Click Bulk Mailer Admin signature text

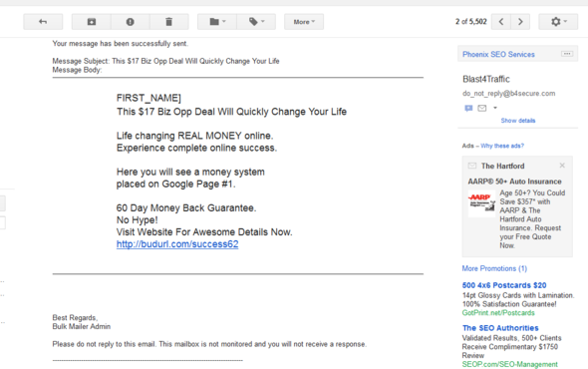[x=82, y=326]
